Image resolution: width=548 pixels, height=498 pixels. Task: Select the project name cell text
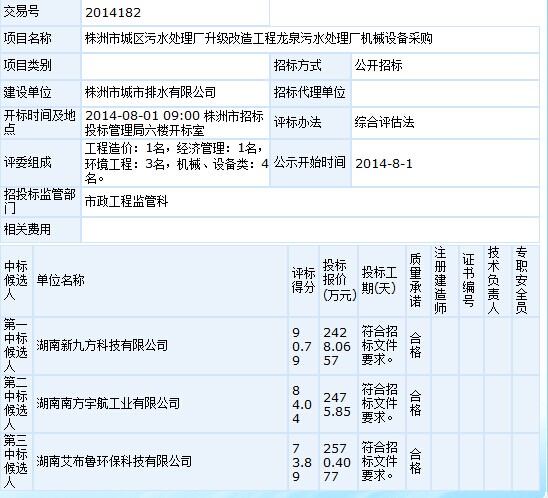pos(259,38)
